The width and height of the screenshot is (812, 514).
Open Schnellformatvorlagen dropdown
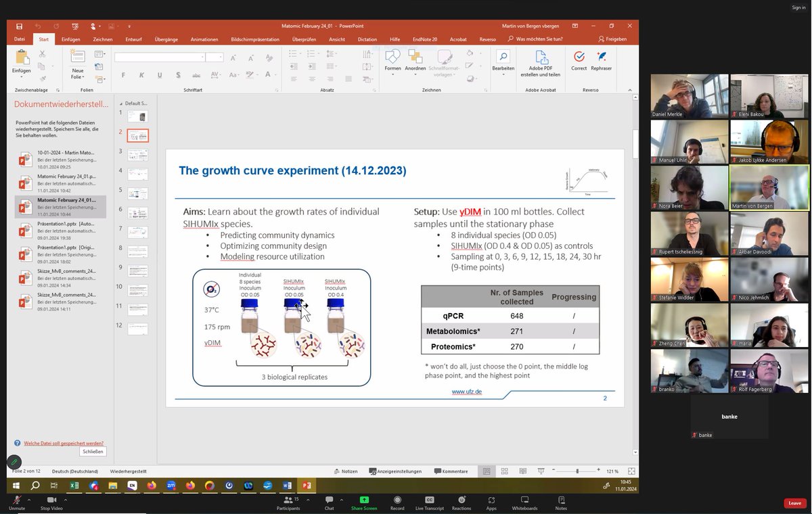pos(444,62)
